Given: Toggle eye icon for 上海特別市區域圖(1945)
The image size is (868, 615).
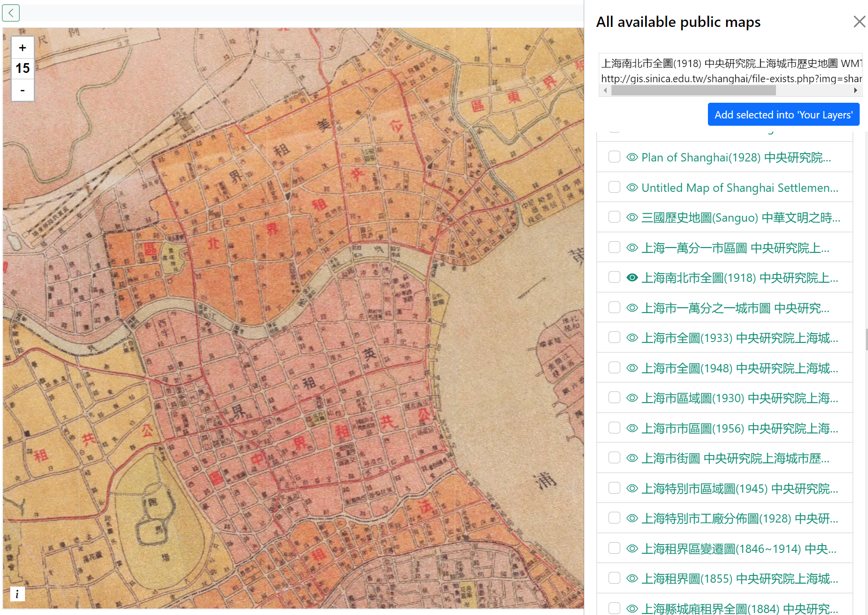Looking at the screenshot, I should (632, 488).
